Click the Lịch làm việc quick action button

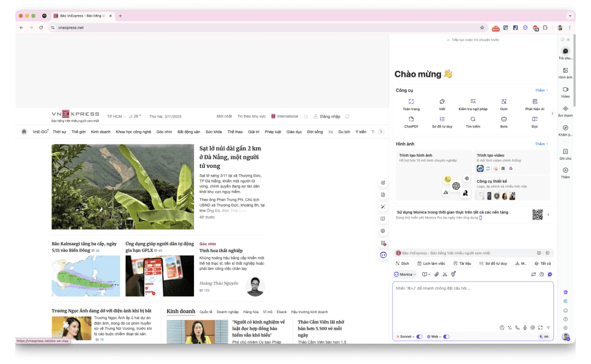point(430,263)
